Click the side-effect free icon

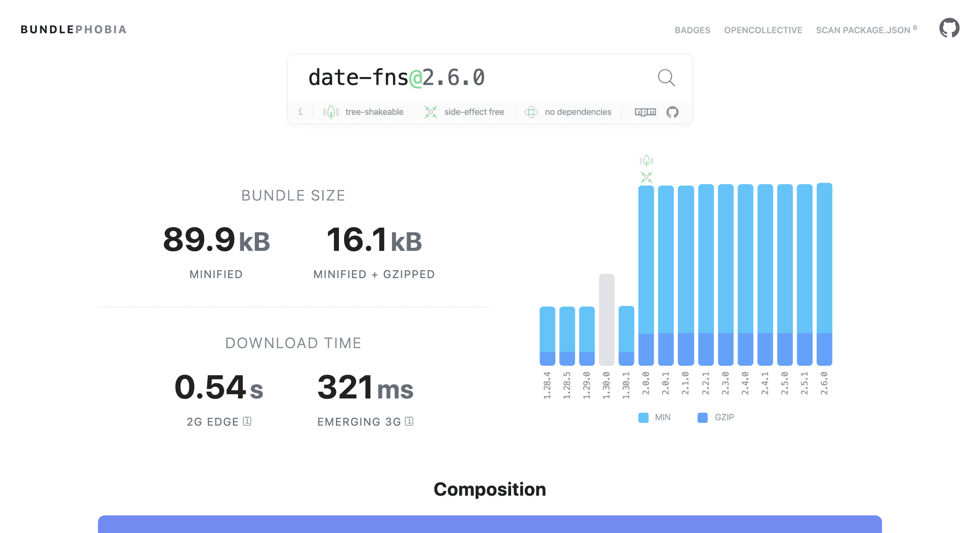[430, 112]
